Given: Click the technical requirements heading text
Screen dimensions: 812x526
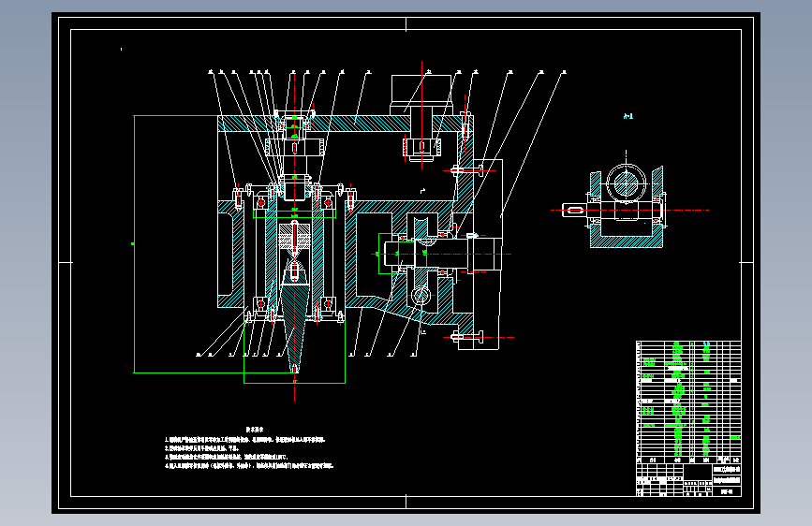Looking at the screenshot, I should pyautogui.click(x=255, y=430).
